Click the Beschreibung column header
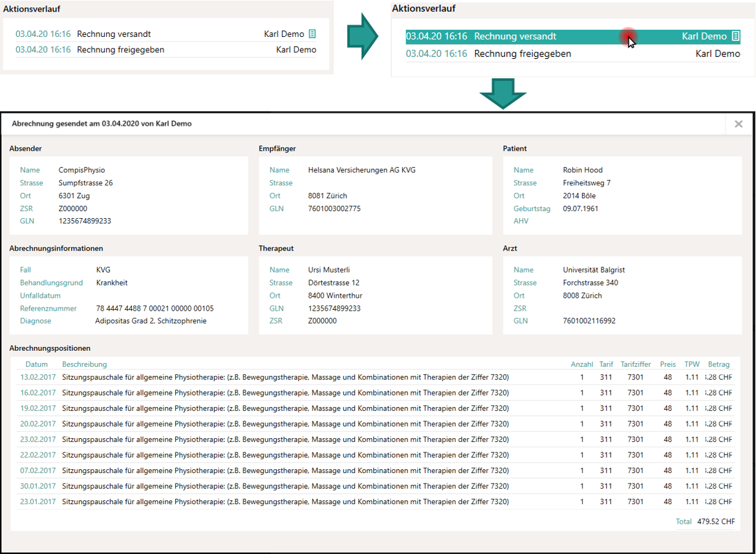 point(85,364)
